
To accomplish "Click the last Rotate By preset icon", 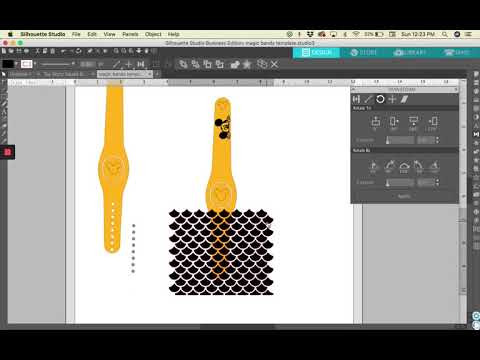I will pyautogui.click(x=434, y=166).
